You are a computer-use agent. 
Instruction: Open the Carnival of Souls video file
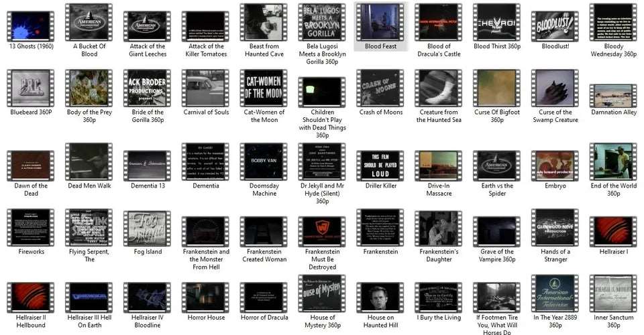[206, 88]
